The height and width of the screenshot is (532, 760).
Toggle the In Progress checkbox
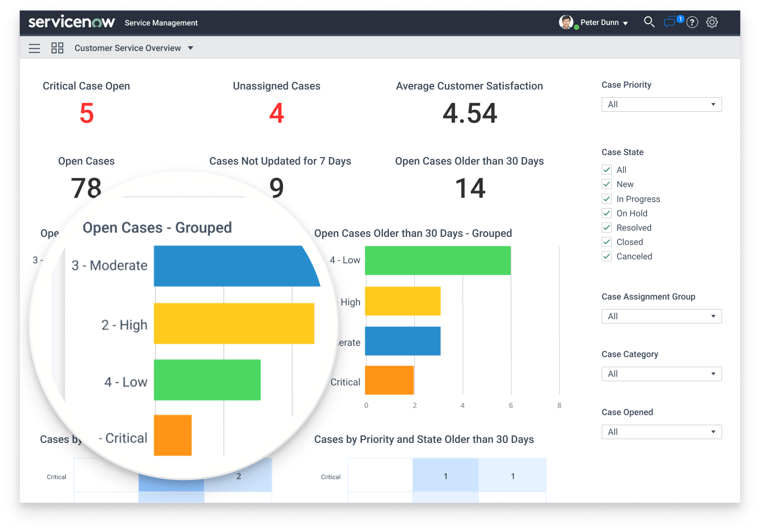[606, 199]
